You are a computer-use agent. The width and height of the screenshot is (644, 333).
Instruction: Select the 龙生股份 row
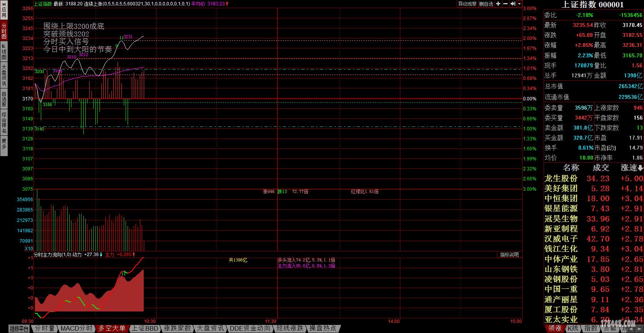point(594,178)
